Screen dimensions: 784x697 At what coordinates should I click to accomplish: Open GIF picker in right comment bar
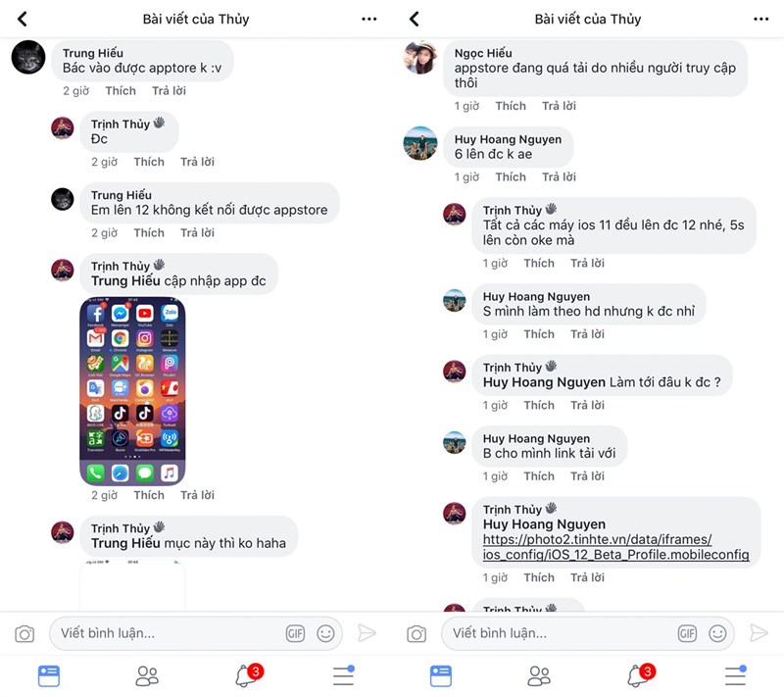[x=687, y=633]
